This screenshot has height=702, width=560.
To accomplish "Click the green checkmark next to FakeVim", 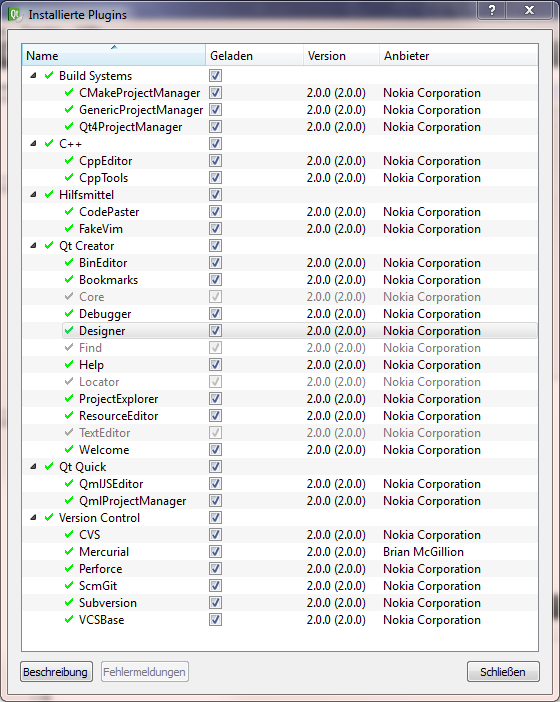I will click(x=69, y=228).
